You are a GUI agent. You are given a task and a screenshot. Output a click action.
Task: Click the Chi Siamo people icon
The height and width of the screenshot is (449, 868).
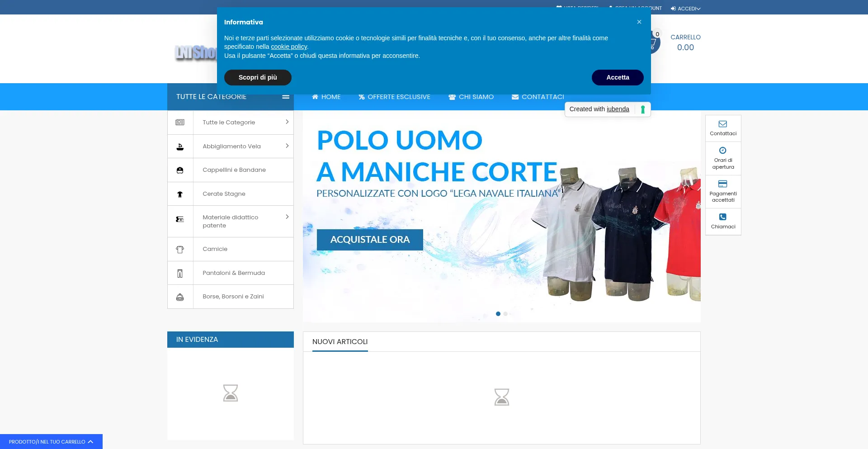(x=452, y=97)
